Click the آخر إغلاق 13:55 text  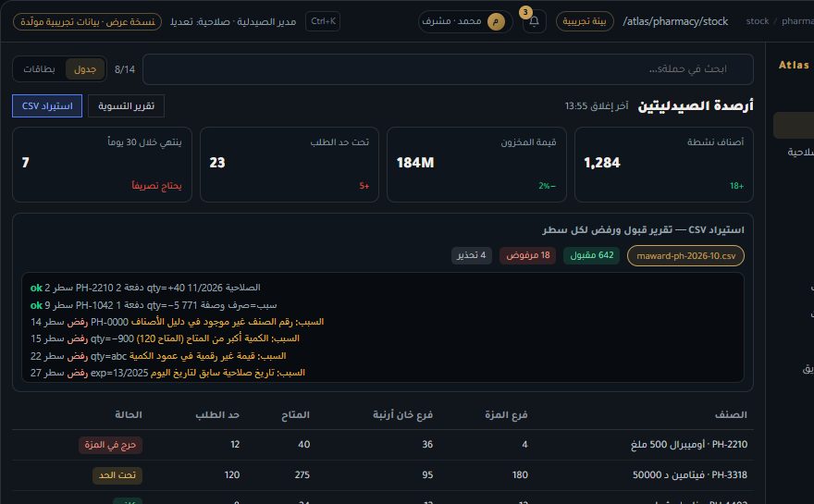pos(597,106)
